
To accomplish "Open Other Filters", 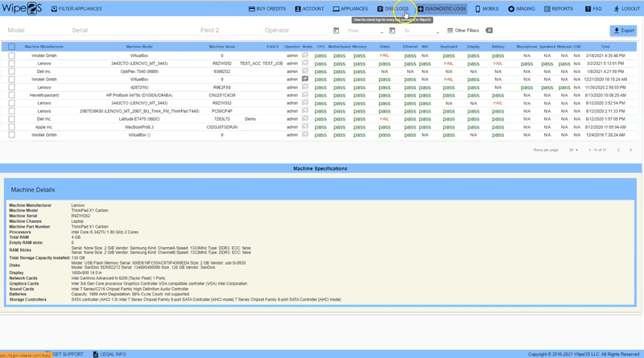I will [x=463, y=31].
